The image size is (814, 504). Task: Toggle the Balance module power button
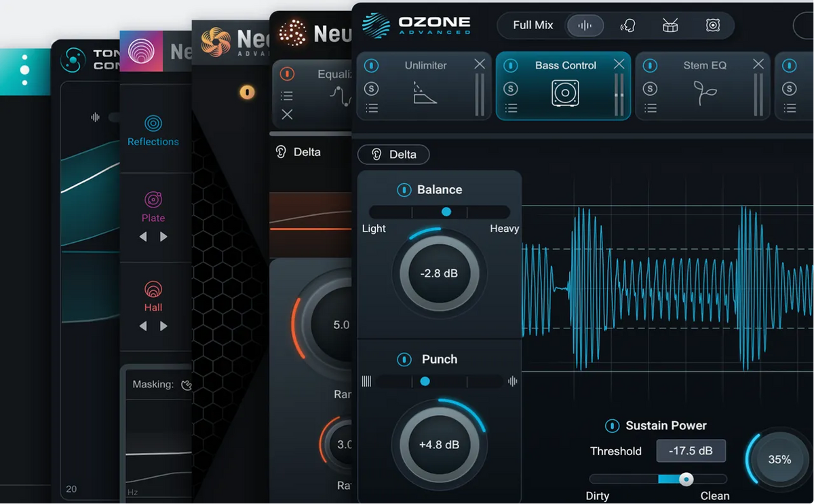click(x=404, y=190)
